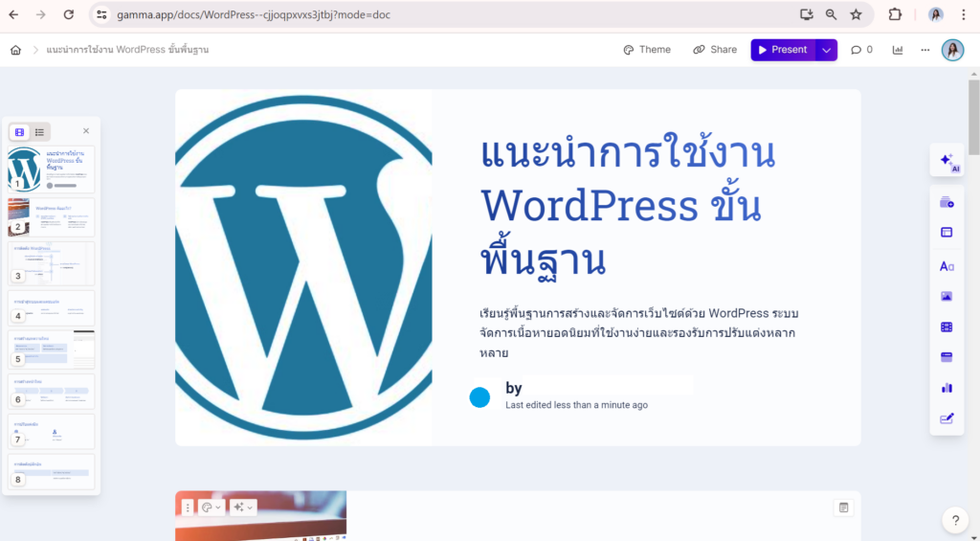Screen dimensions: 980x541
Task: Open the Gamma account avatar menu
Action: (x=952, y=50)
